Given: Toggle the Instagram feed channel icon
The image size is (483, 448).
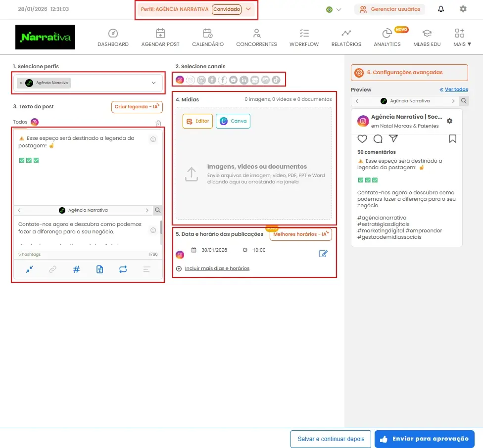Looking at the screenshot, I should [x=180, y=80].
